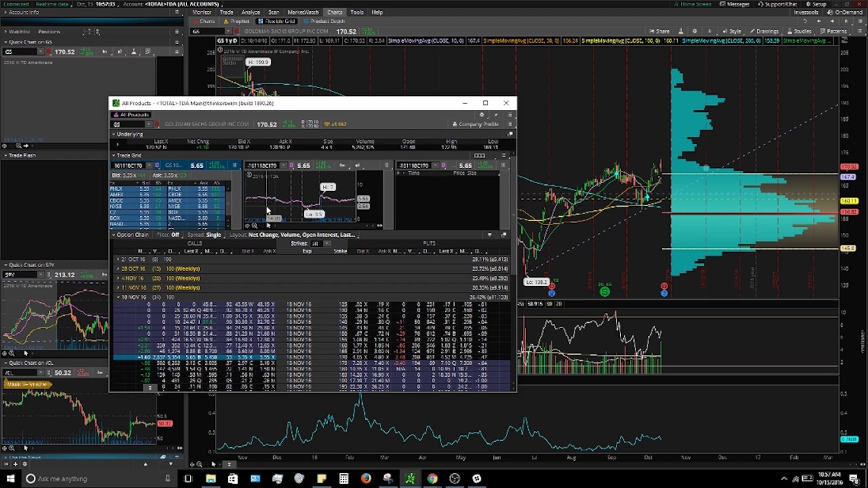Select the Flexible Grid sub-tab

click(277, 22)
